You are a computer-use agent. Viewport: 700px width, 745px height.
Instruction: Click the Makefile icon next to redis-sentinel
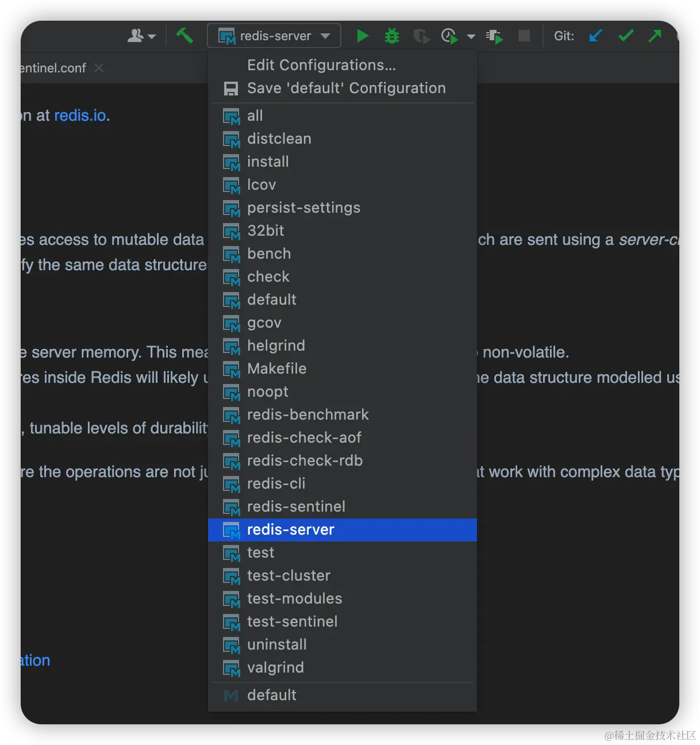tap(232, 508)
